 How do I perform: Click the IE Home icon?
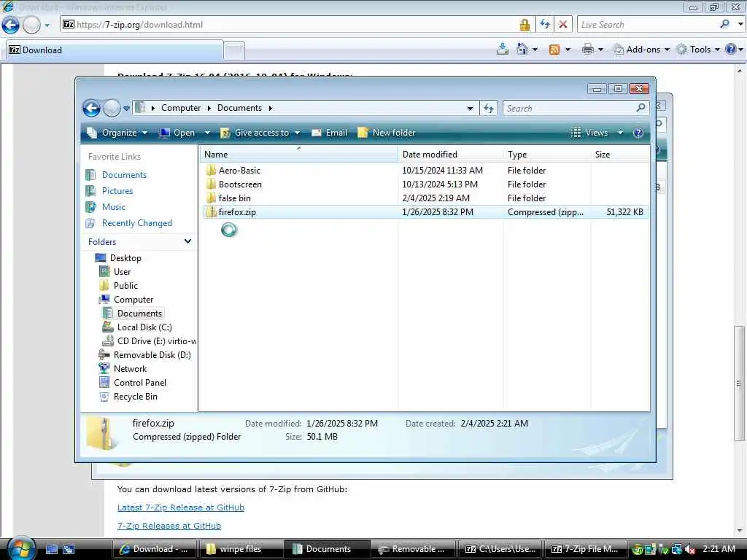(x=522, y=49)
